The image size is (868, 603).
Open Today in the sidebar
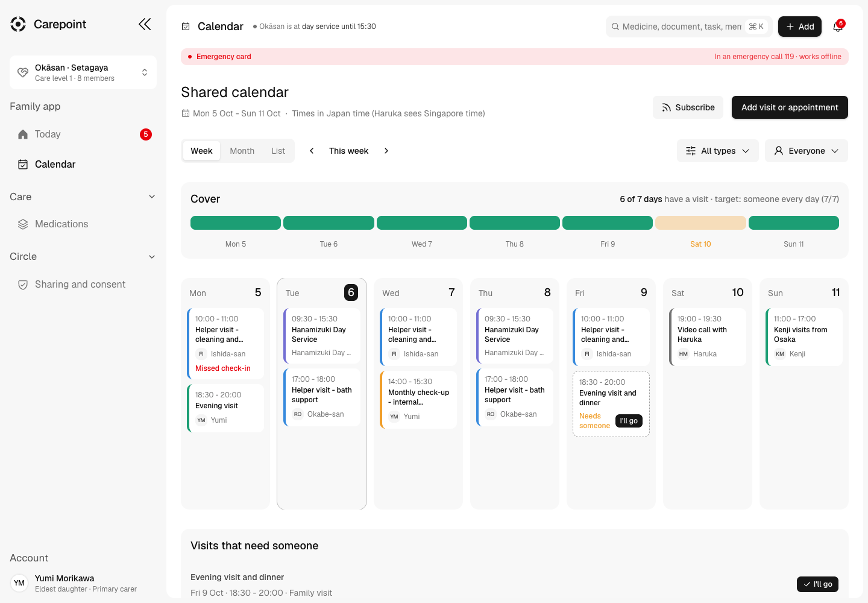pyautogui.click(x=83, y=134)
